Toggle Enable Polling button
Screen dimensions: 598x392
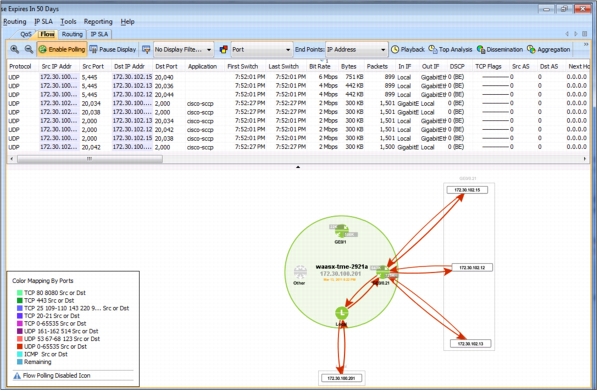click(62, 49)
